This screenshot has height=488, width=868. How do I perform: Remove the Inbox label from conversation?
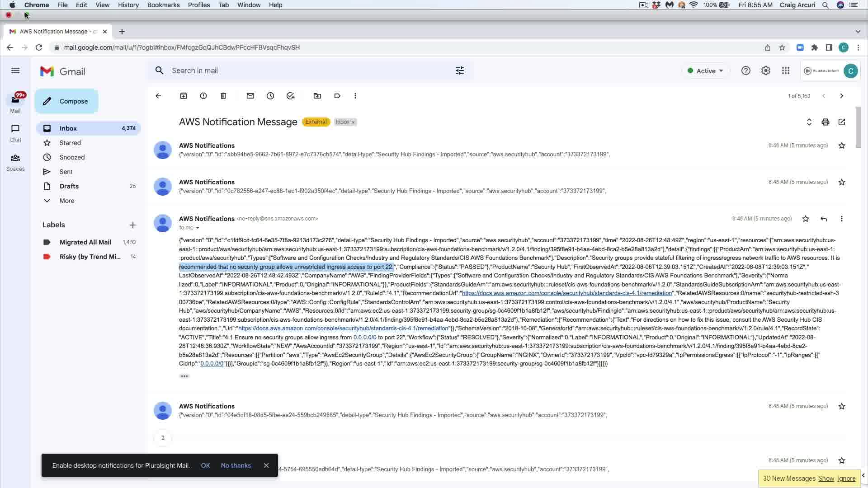(353, 122)
